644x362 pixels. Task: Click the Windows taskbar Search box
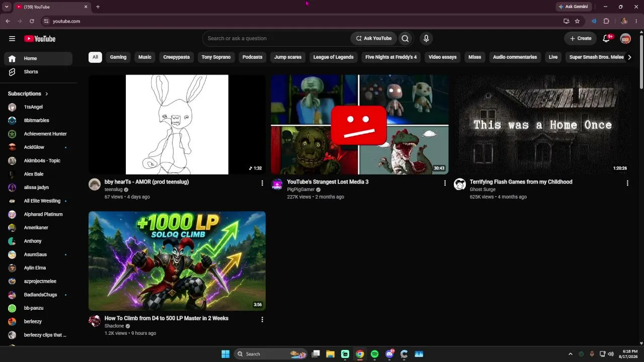coord(271,354)
